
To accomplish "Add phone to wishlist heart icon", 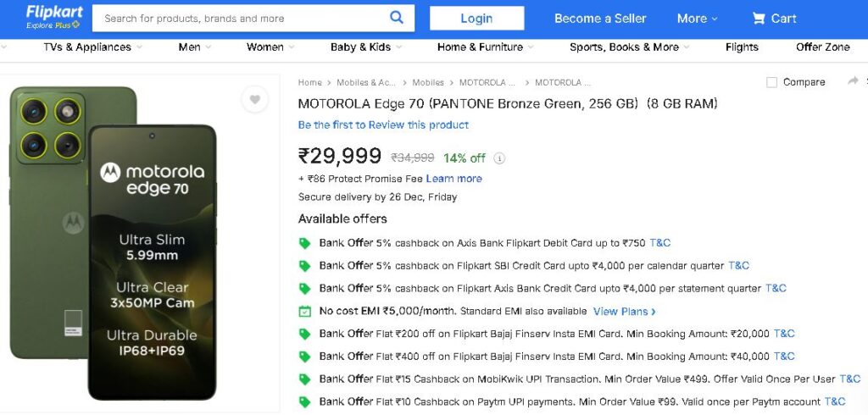I will tap(254, 100).
